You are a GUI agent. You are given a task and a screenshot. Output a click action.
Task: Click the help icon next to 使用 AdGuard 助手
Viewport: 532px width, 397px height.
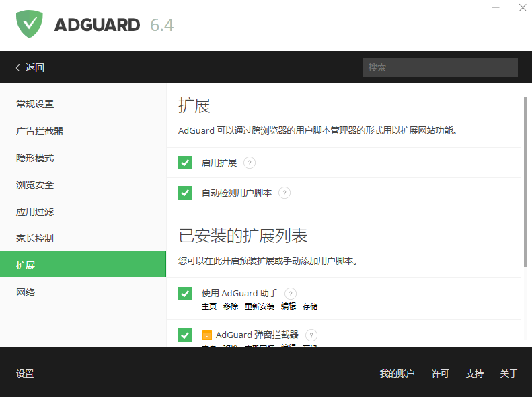tap(291, 294)
